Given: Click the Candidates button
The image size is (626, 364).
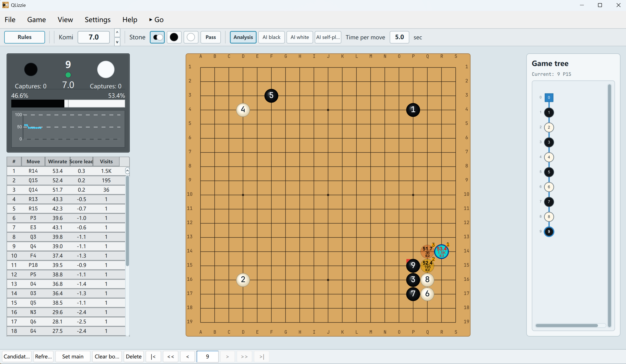Looking at the screenshot, I should click(x=17, y=357).
